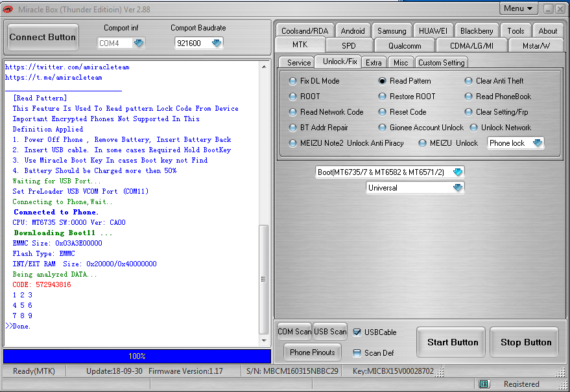The width and height of the screenshot is (570, 392).
Task: Select the BT Addr Repair option
Action: click(x=292, y=128)
